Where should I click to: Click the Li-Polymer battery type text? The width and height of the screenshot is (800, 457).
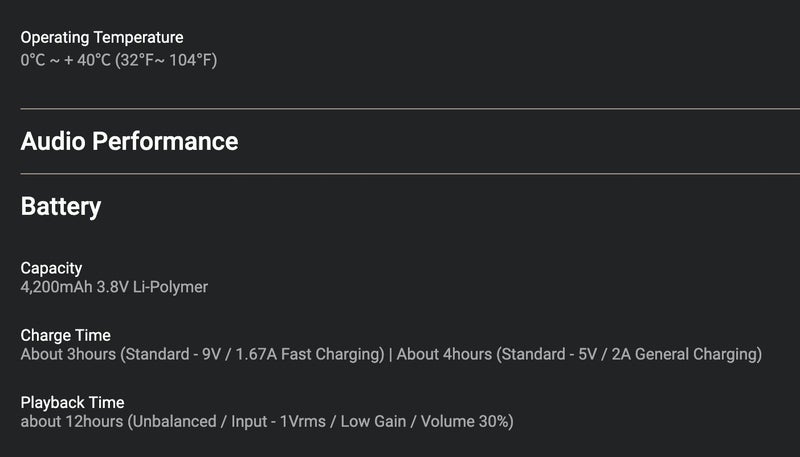pyautogui.click(x=170, y=288)
